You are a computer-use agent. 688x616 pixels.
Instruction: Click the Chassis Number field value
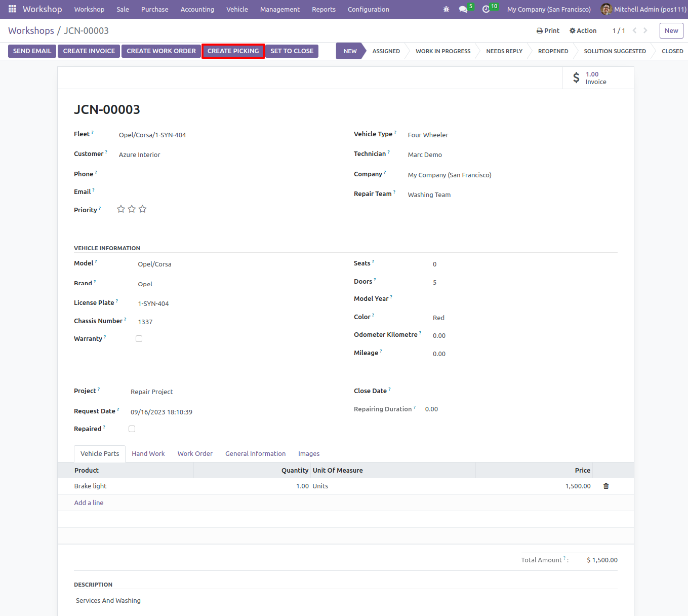pyautogui.click(x=145, y=322)
